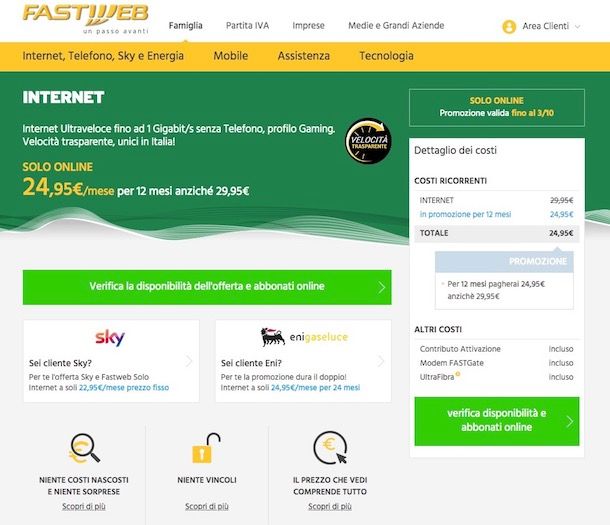The width and height of the screenshot is (610, 525).
Task: Click the Velocità Trasparente badge
Action: tap(368, 141)
